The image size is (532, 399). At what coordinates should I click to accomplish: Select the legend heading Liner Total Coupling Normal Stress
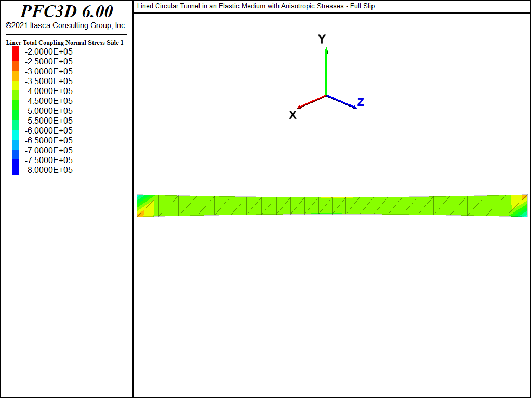pos(65,43)
